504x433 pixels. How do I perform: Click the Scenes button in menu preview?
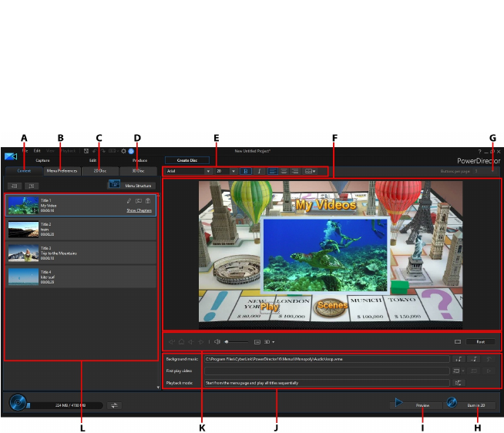click(x=332, y=305)
